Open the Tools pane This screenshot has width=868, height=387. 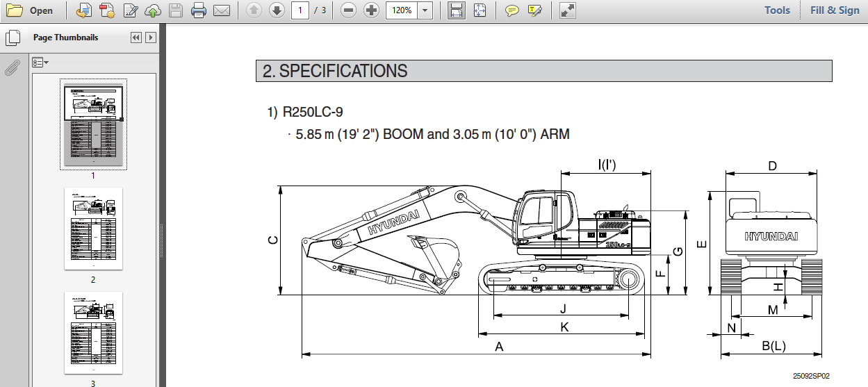tap(777, 10)
